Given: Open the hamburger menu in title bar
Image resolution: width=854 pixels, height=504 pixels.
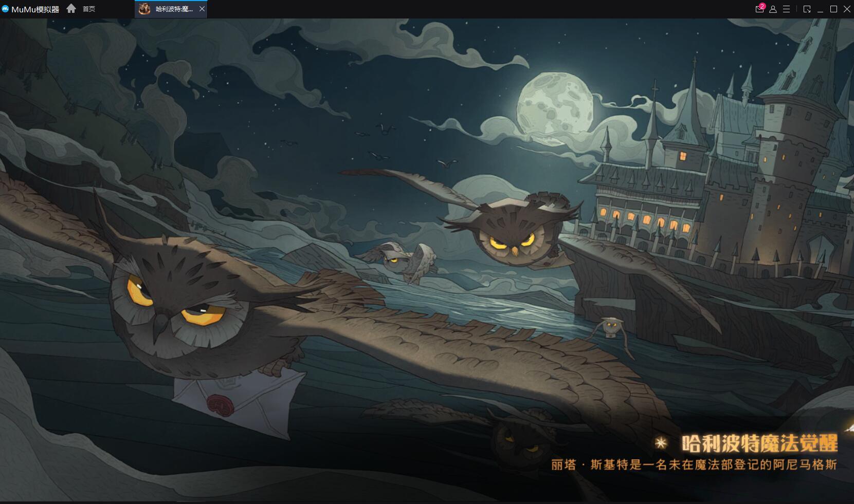Looking at the screenshot, I should coord(786,9).
